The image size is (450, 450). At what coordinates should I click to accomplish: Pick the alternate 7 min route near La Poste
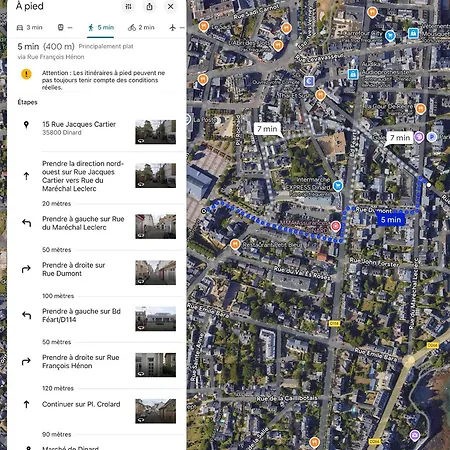[x=267, y=129]
